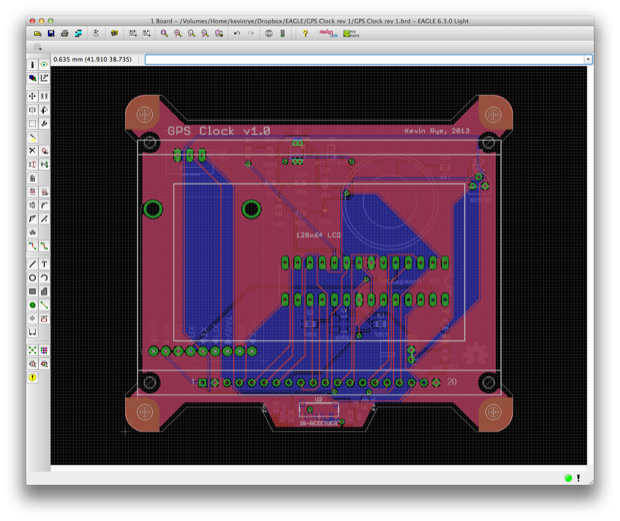Select the Name tool
620x521 pixels.
pyautogui.click(x=32, y=192)
